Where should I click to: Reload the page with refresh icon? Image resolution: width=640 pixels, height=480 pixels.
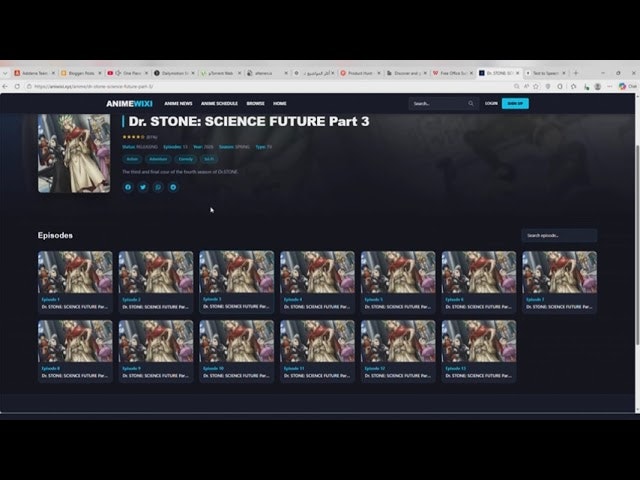[17, 87]
